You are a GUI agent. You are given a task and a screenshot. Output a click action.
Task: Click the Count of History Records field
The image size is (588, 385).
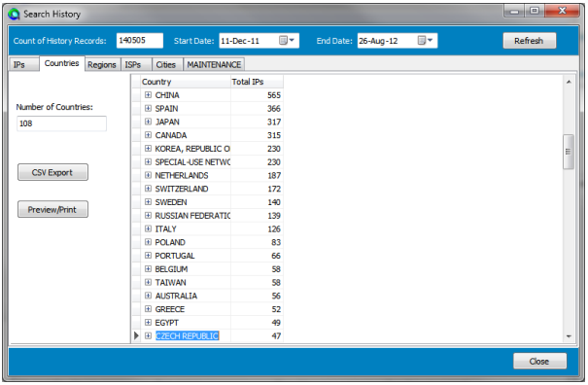pos(140,41)
